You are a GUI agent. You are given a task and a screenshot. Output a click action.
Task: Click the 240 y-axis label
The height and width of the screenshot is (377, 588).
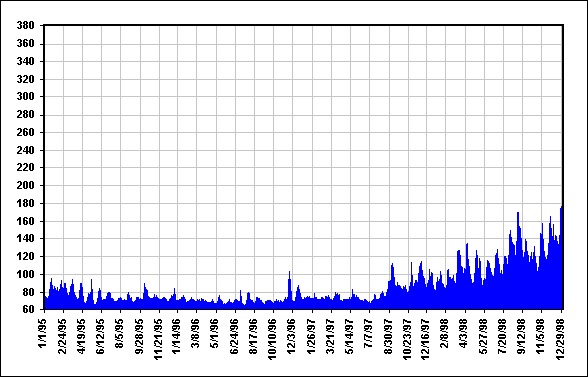(26, 150)
